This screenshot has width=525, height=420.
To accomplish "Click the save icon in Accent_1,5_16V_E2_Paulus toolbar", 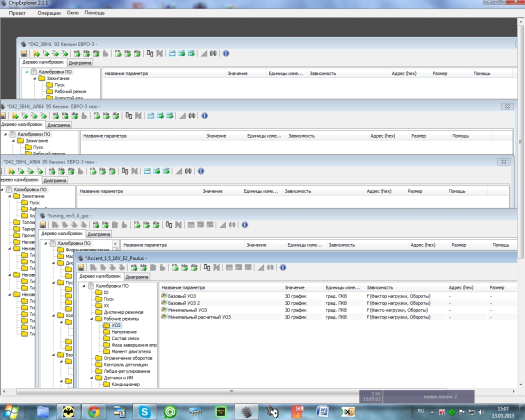I will point(81,267).
